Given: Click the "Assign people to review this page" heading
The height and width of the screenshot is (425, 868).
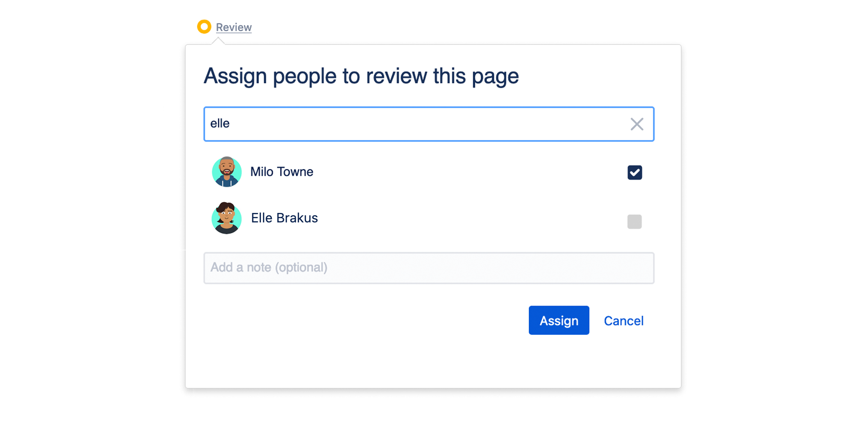Looking at the screenshot, I should (361, 76).
